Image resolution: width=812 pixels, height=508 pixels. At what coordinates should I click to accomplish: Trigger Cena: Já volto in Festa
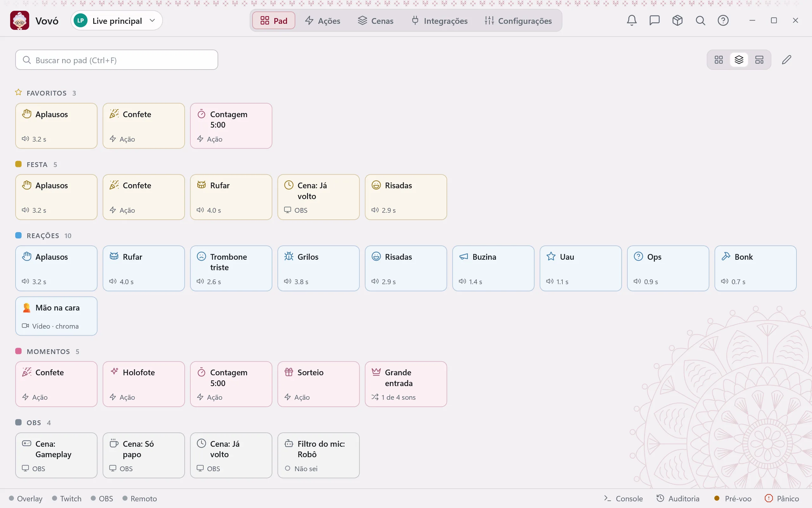tap(318, 197)
